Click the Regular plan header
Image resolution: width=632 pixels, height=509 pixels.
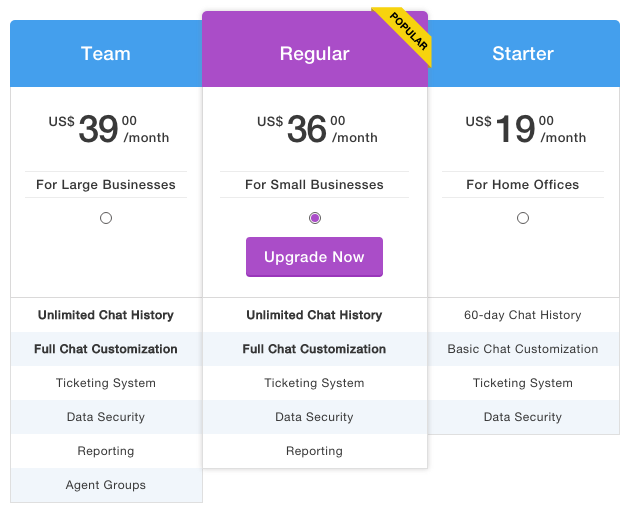(315, 54)
